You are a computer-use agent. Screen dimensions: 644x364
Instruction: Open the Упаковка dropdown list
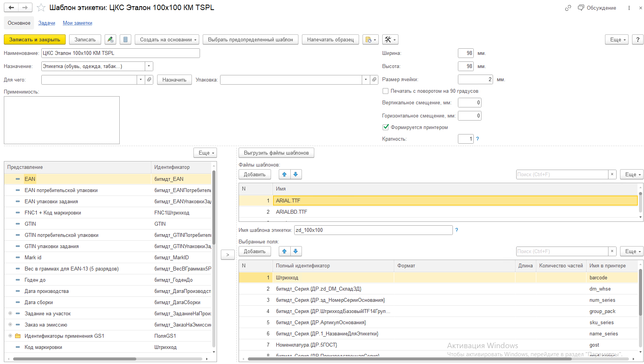(x=366, y=80)
